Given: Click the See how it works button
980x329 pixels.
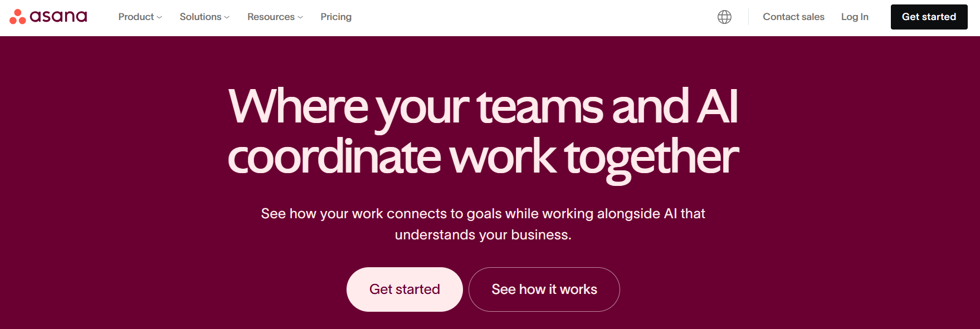Looking at the screenshot, I should [x=544, y=289].
